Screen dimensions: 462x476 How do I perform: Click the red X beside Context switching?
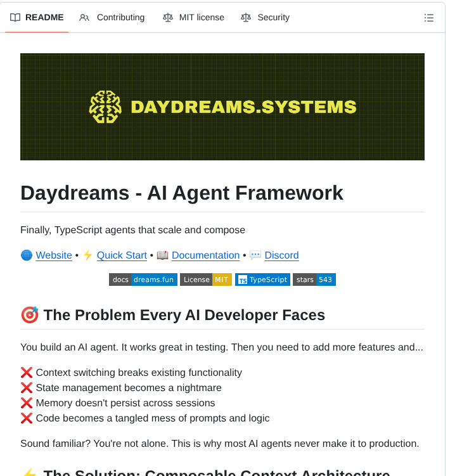pyautogui.click(x=27, y=373)
